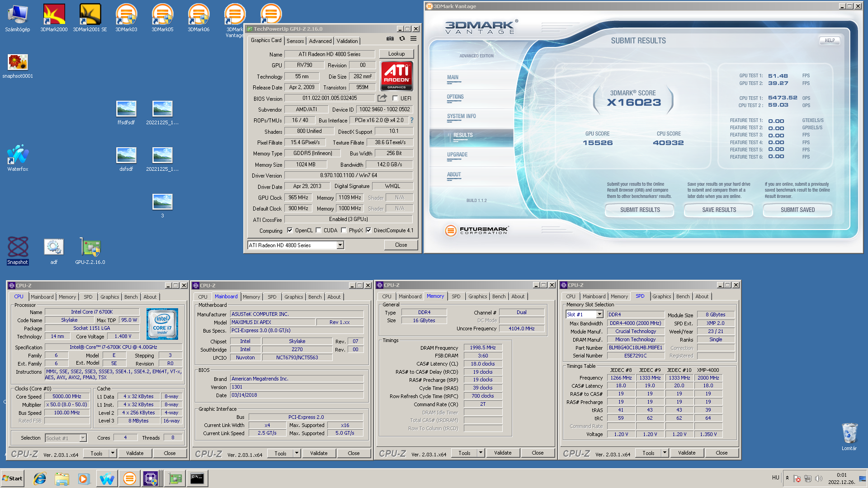Screen dimensions: 868x488
Task: Open the MAIN section in 3DMark Vantage
Action: (453, 77)
